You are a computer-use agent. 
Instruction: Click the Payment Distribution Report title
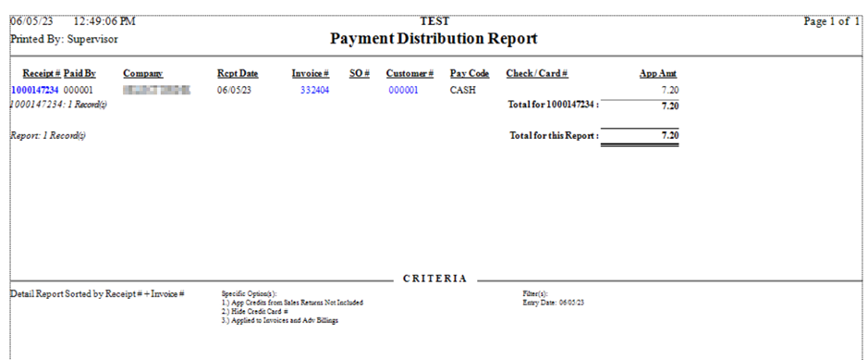tap(434, 39)
